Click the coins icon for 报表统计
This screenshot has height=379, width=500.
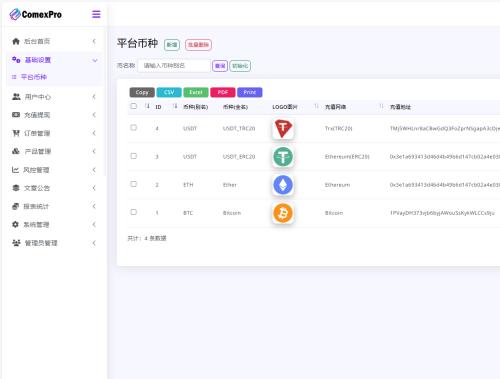tap(15, 206)
